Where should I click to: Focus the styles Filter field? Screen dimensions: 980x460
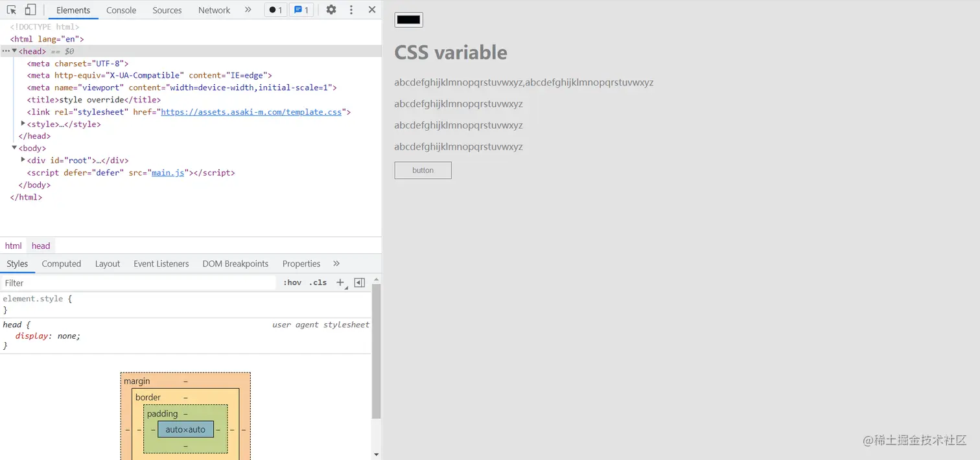[x=138, y=283]
